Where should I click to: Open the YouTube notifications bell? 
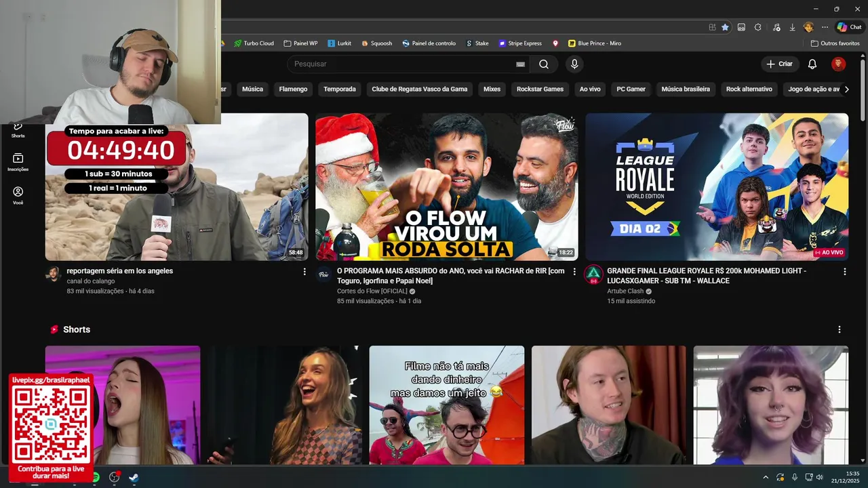[812, 64]
